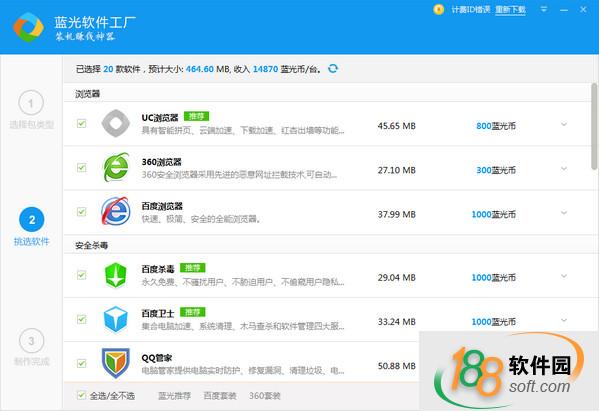This screenshot has height=411, width=599.
Task: Expand the 百度杀毒 row chevron
Action: [x=564, y=276]
